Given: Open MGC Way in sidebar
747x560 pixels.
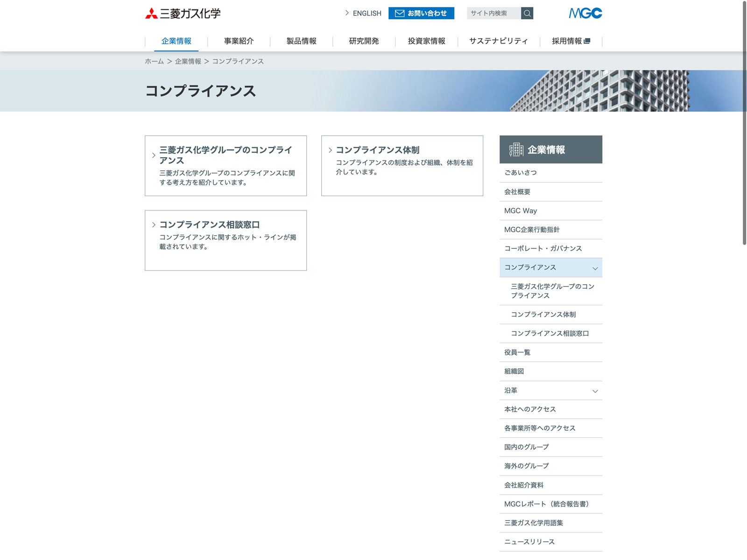Looking at the screenshot, I should click(521, 211).
